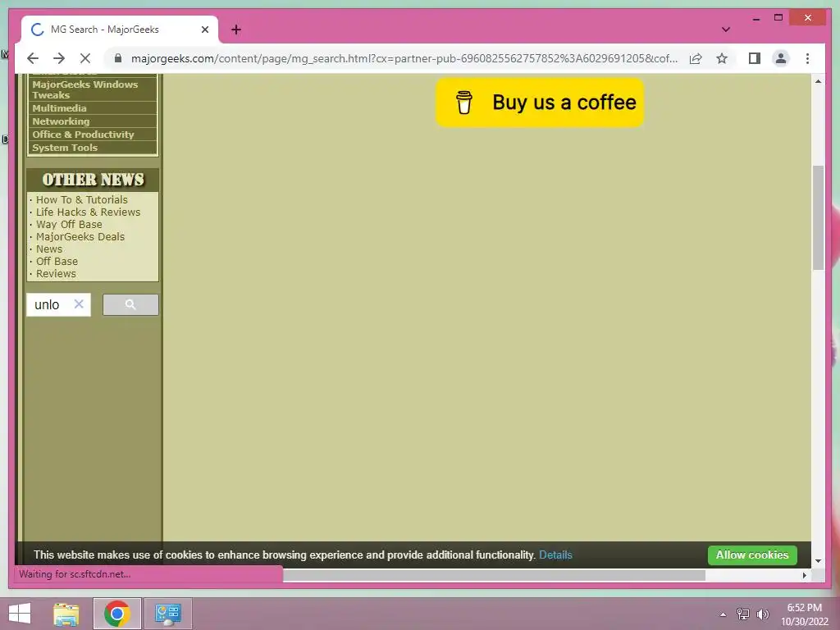
Task: Open the taskbar clock and date
Action: coord(804,614)
